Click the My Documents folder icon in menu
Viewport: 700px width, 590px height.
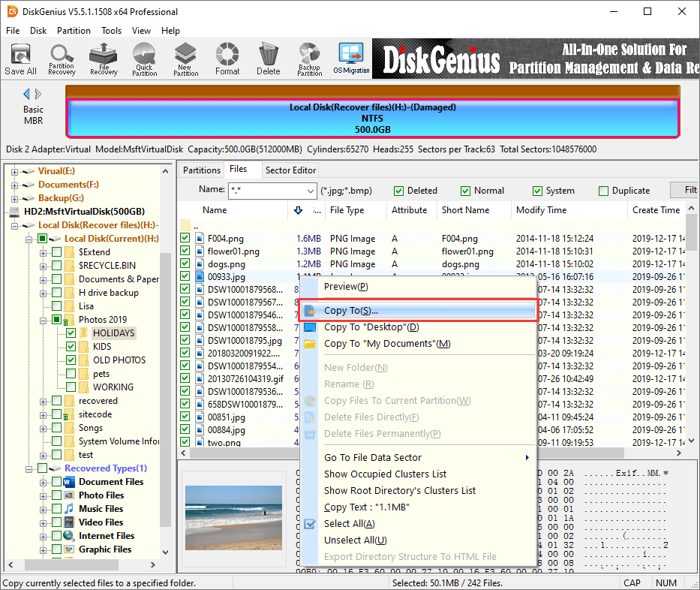310,344
